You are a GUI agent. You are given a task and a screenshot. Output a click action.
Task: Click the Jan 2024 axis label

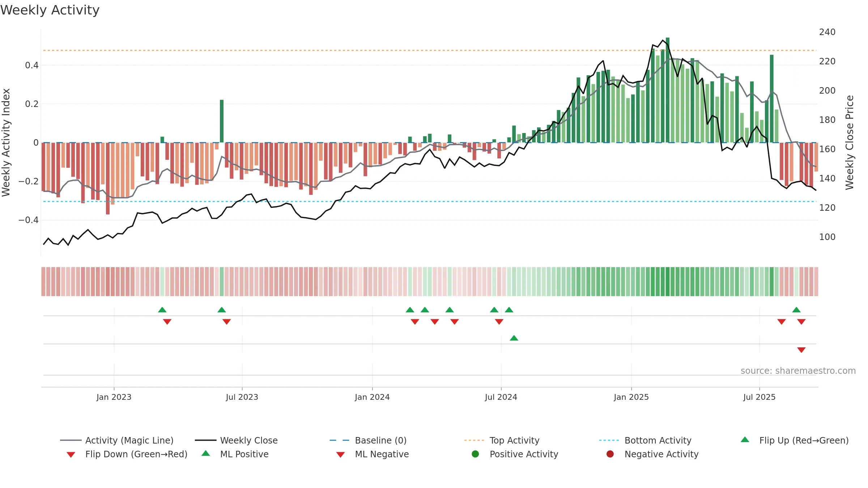point(372,397)
